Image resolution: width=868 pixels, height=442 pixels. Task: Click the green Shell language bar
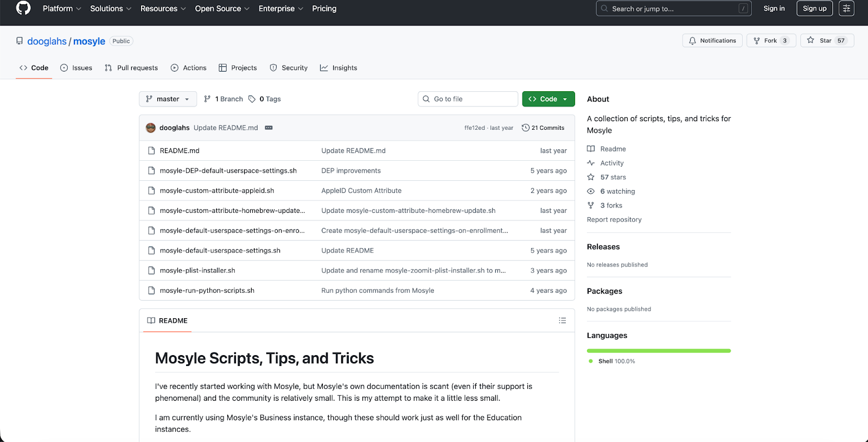[659, 351]
